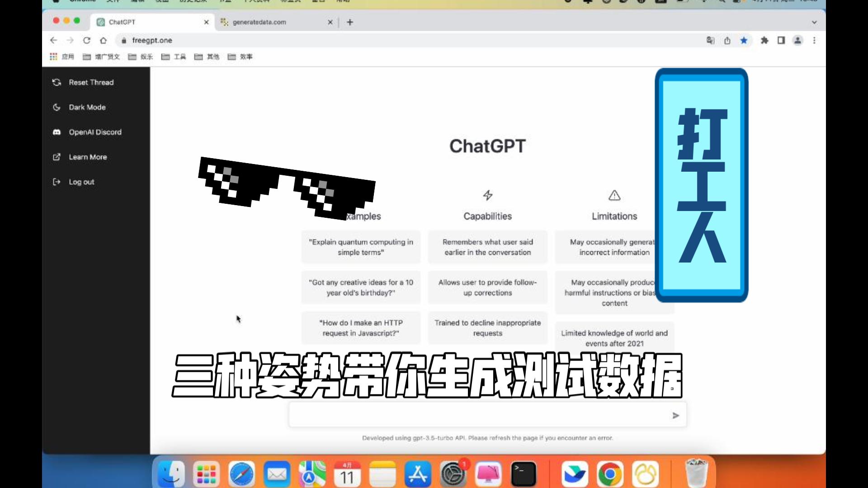868x488 pixels.
Task: Click the Reset Thread icon
Action: coord(57,82)
